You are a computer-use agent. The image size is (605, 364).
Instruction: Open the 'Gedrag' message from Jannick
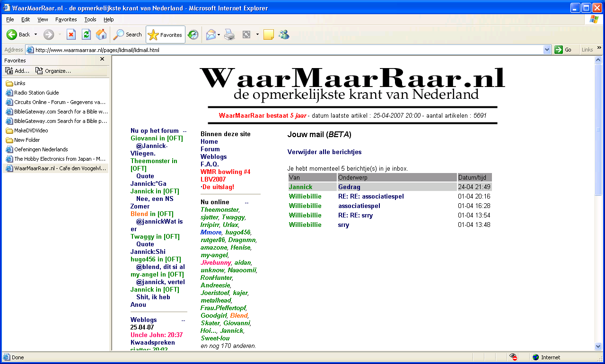coord(349,187)
